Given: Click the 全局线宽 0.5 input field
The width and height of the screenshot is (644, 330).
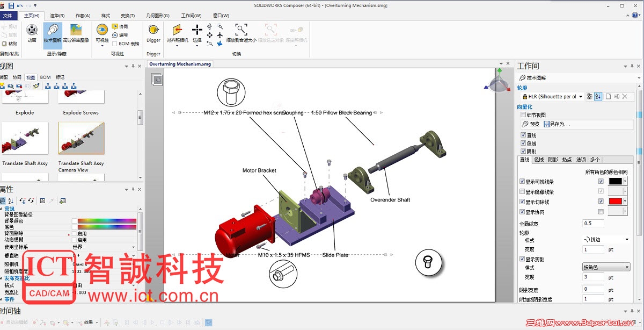Looking at the screenshot, I should pos(593,223).
